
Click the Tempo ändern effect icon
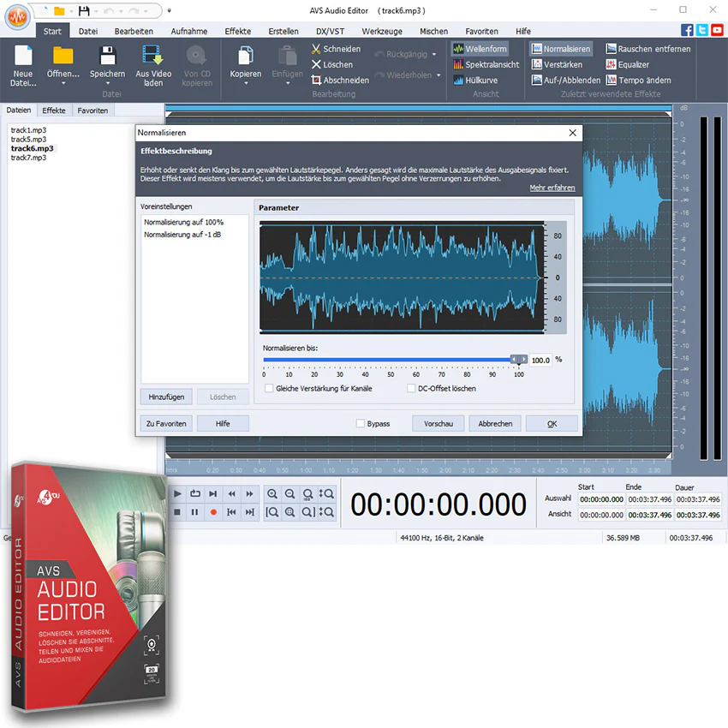coord(611,81)
